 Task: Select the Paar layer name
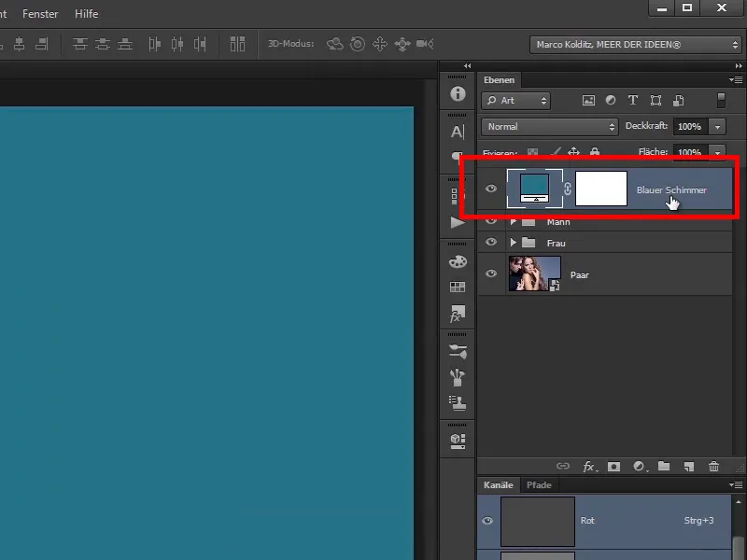pyautogui.click(x=580, y=274)
